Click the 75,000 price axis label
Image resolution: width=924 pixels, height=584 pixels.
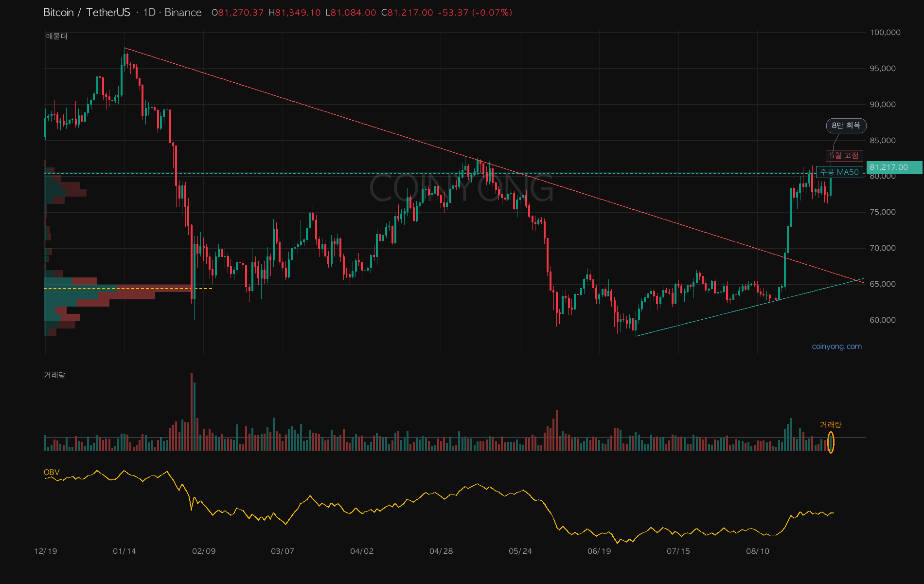(883, 212)
